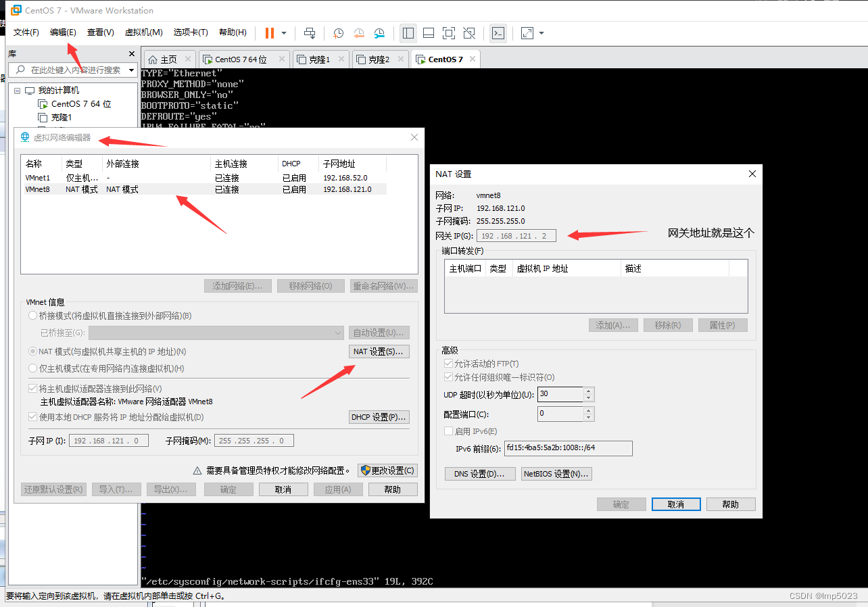The image size is (868, 607).
Task: Click the orange pause virtual machine icon
Action: click(270, 32)
